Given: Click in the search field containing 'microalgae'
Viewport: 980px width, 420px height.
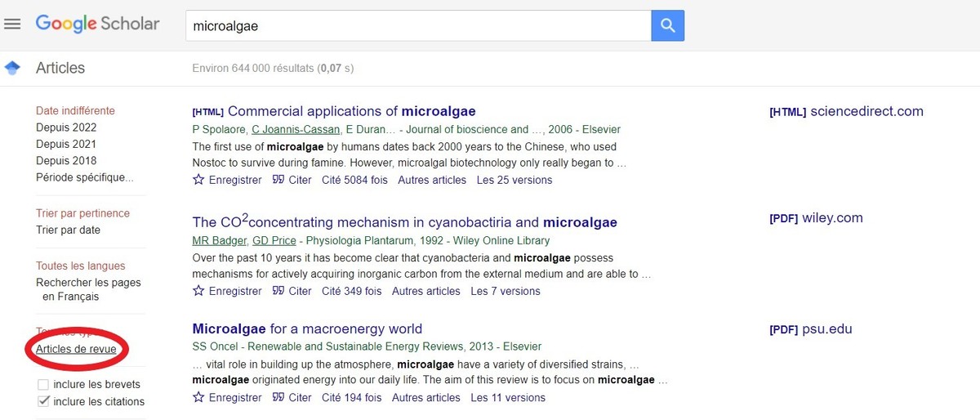Looking at the screenshot, I should coord(416,26).
